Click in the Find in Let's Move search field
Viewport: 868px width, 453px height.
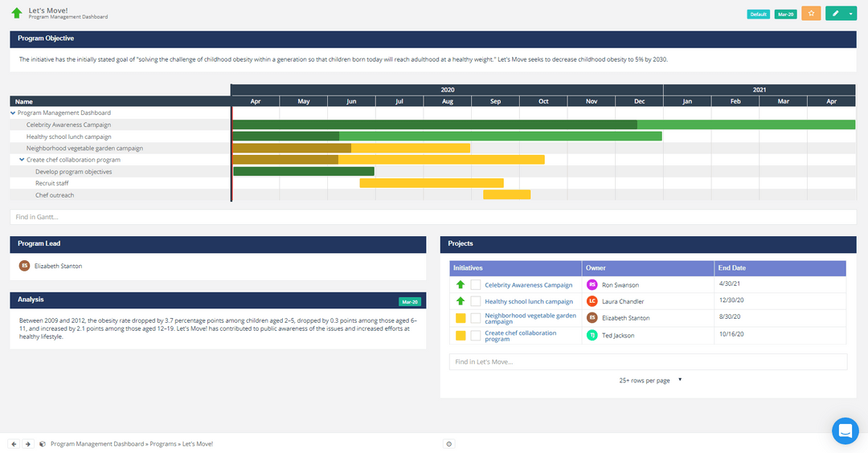point(648,361)
